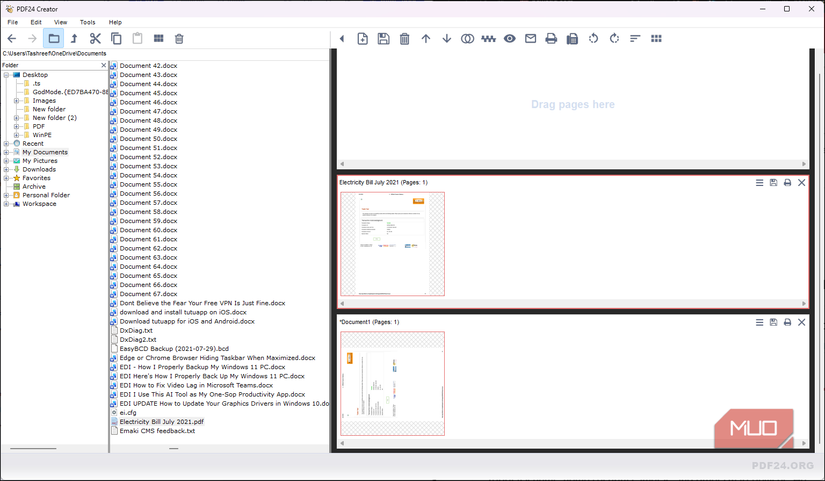Go forward in the file explorer
This screenshot has width=825, height=481.
32,38
